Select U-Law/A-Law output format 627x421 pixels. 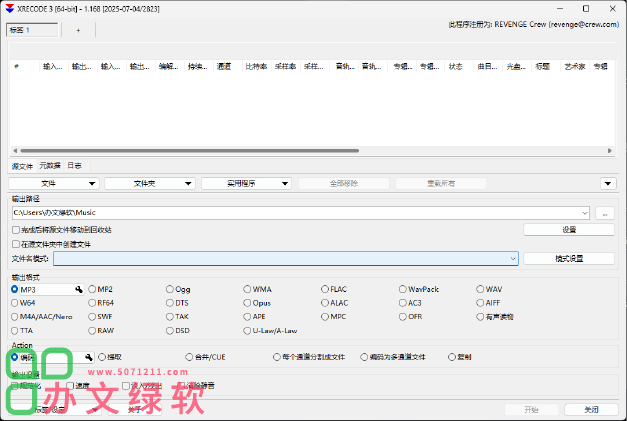(x=271, y=331)
